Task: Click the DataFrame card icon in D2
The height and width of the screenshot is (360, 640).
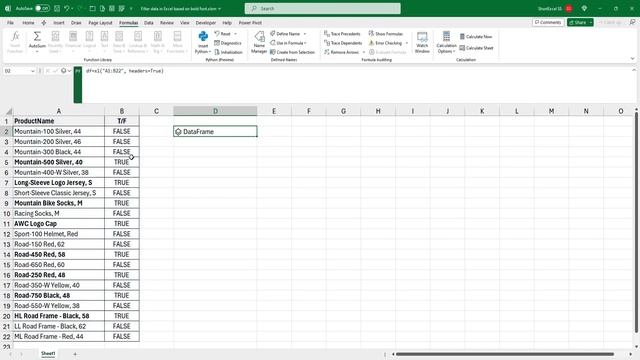Action: 178,132
